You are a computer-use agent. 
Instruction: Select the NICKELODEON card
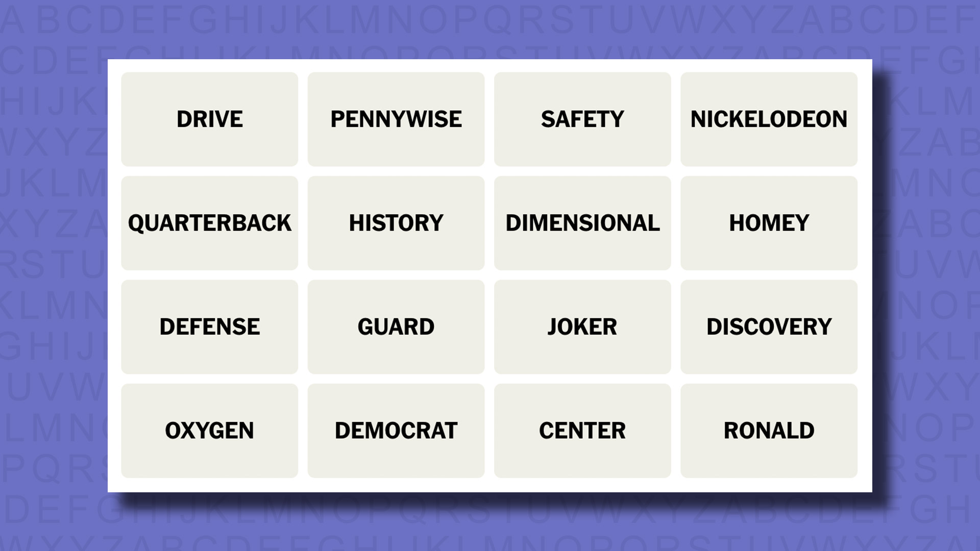[x=769, y=119]
